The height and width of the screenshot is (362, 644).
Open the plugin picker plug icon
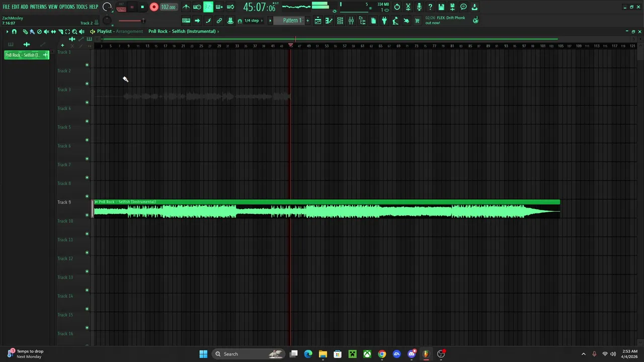(384, 21)
